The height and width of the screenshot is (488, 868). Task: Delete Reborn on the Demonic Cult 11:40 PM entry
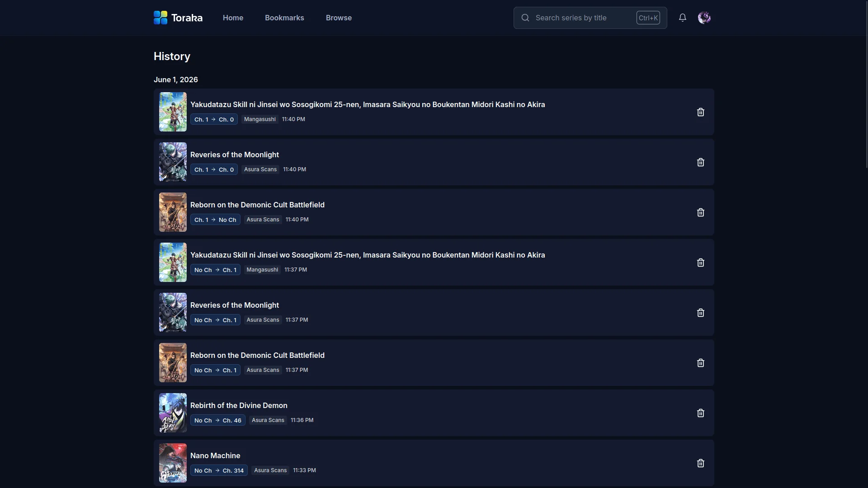coord(701,212)
